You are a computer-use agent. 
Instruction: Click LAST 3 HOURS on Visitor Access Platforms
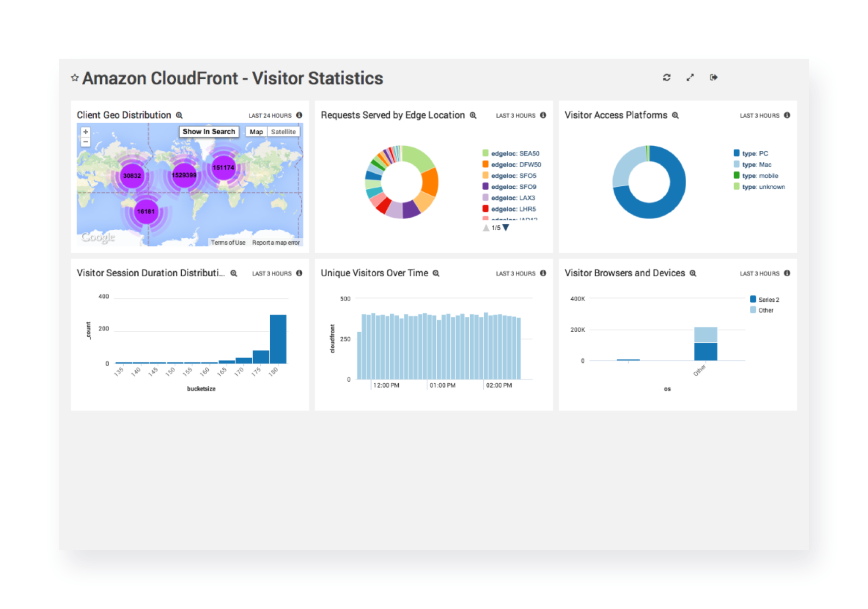point(759,116)
